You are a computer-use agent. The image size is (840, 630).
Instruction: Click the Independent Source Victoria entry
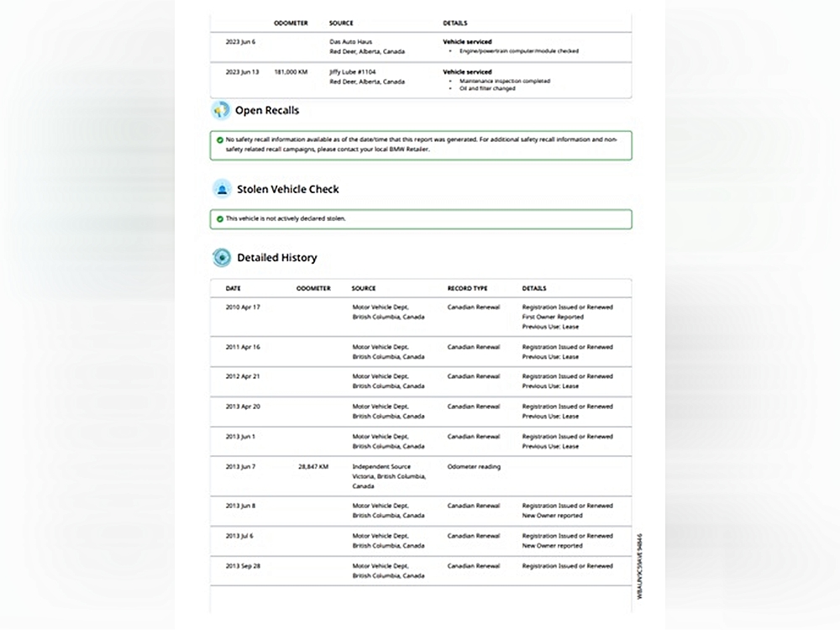click(x=389, y=476)
